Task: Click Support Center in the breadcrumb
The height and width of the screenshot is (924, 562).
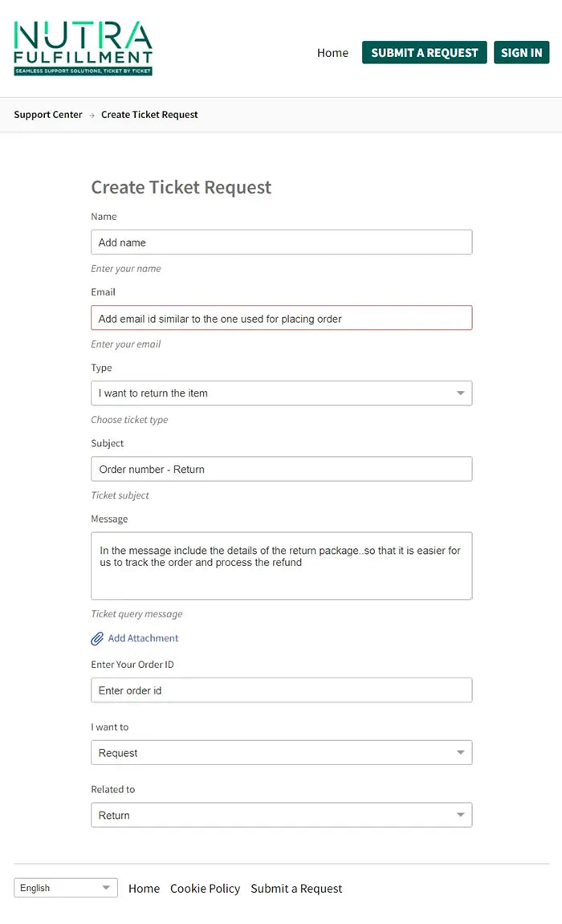Action: click(x=47, y=115)
